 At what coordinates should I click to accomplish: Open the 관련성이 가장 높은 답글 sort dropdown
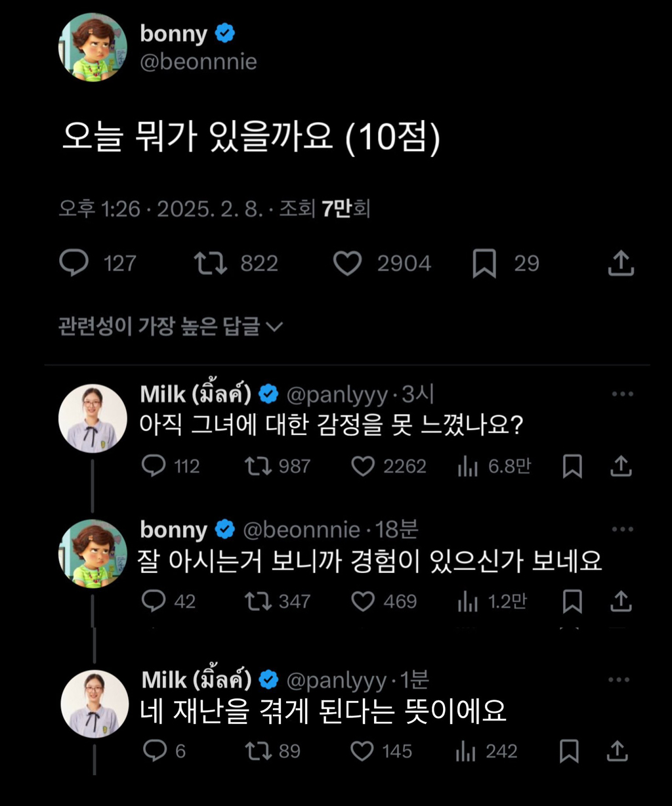(x=170, y=326)
